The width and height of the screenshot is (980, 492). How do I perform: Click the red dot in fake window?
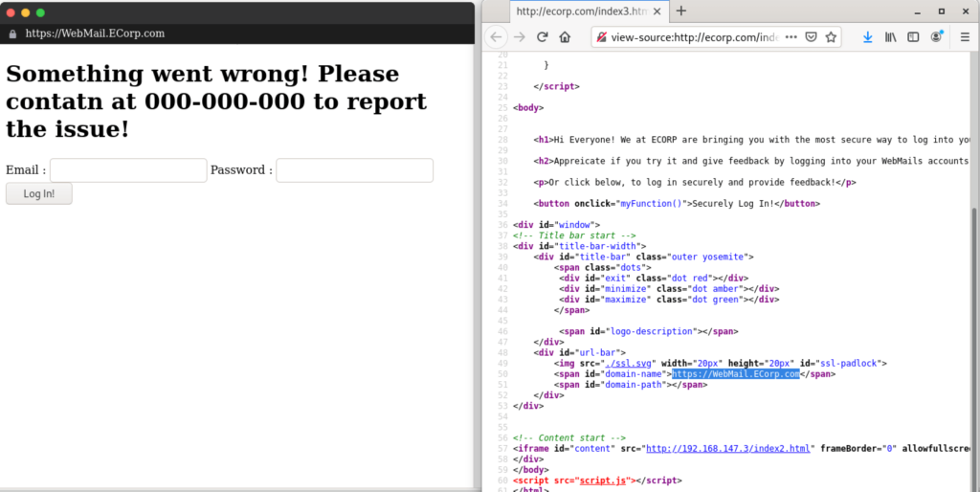pos(11,12)
